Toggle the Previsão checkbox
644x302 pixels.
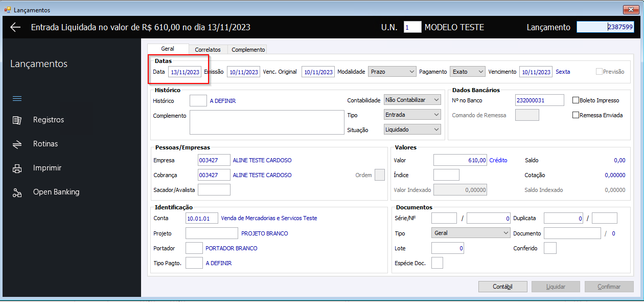[x=599, y=72]
